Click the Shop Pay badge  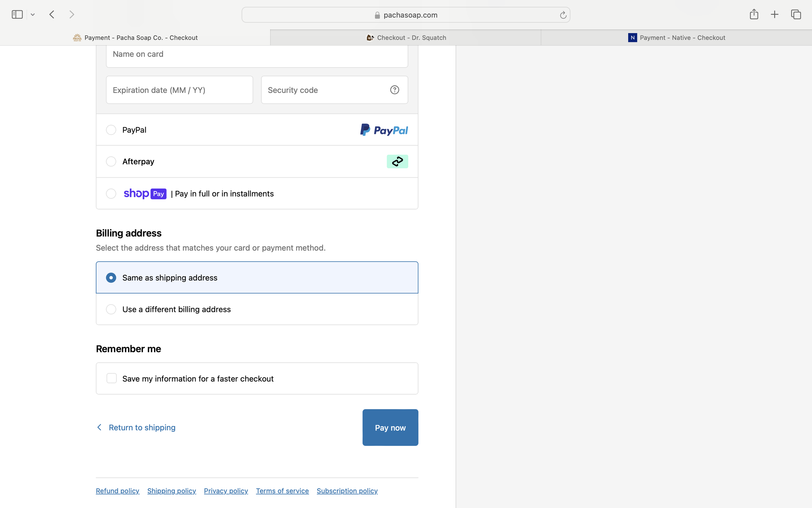click(145, 193)
